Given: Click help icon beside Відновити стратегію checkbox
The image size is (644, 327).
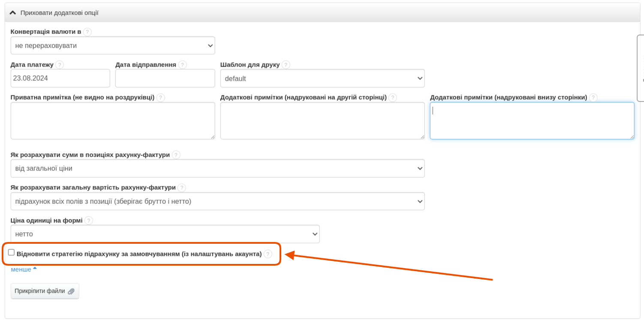Looking at the screenshot, I should [x=268, y=254].
